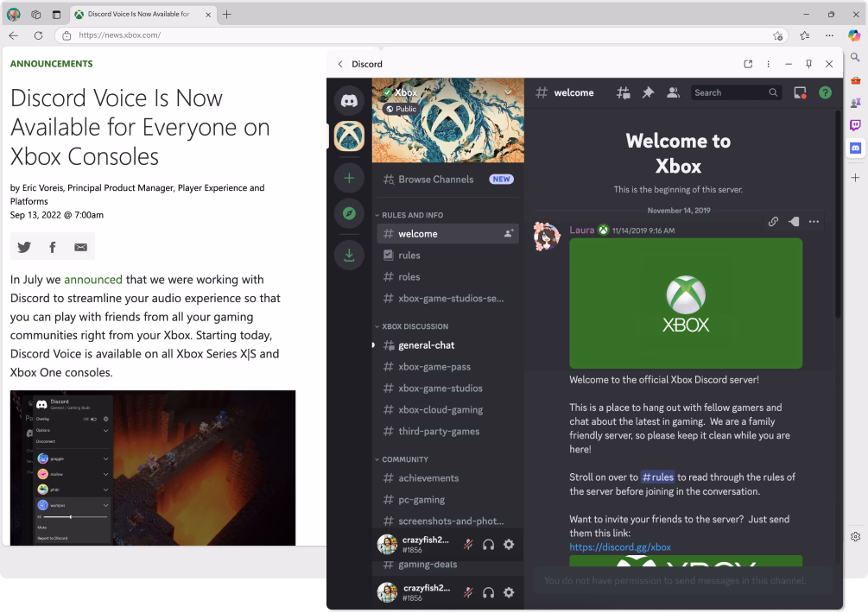The height and width of the screenshot is (613, 868).
Task: Open the Discord inbox icon
Action: click(x=800, y=93)
